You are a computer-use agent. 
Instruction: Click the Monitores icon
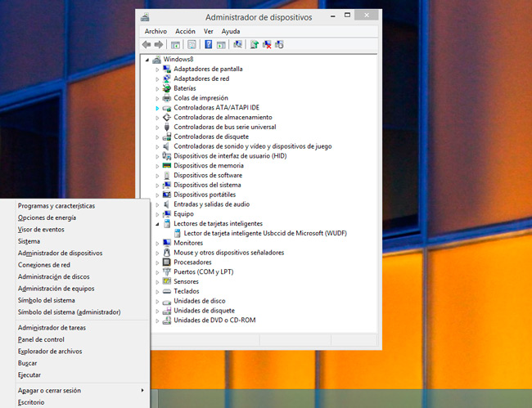click(167, 243)
